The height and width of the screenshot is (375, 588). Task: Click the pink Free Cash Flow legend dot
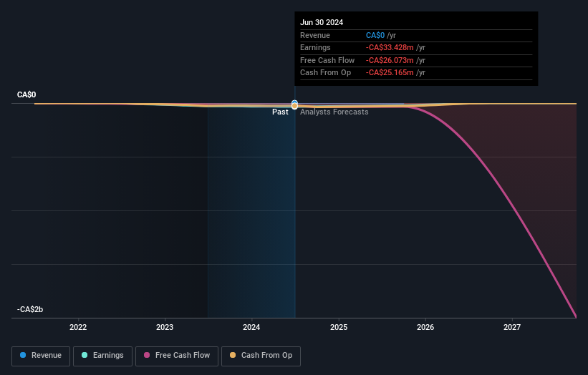point(147,355)
